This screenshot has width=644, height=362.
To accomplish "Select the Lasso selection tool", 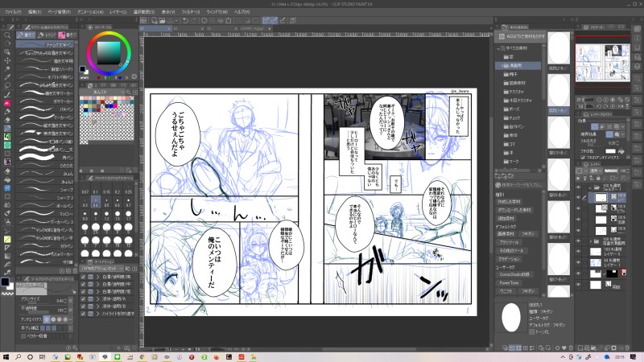I will 7,85.
